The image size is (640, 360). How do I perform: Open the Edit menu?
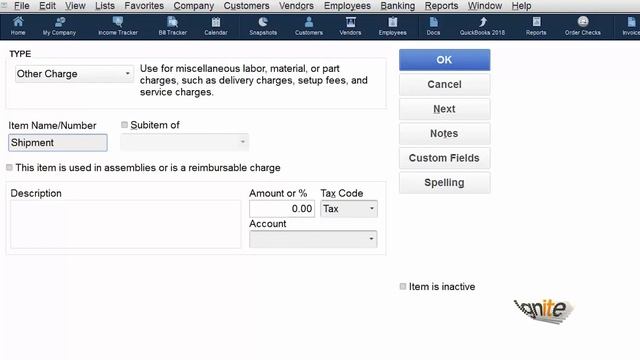pyautogui.click(x=47, y=6)
